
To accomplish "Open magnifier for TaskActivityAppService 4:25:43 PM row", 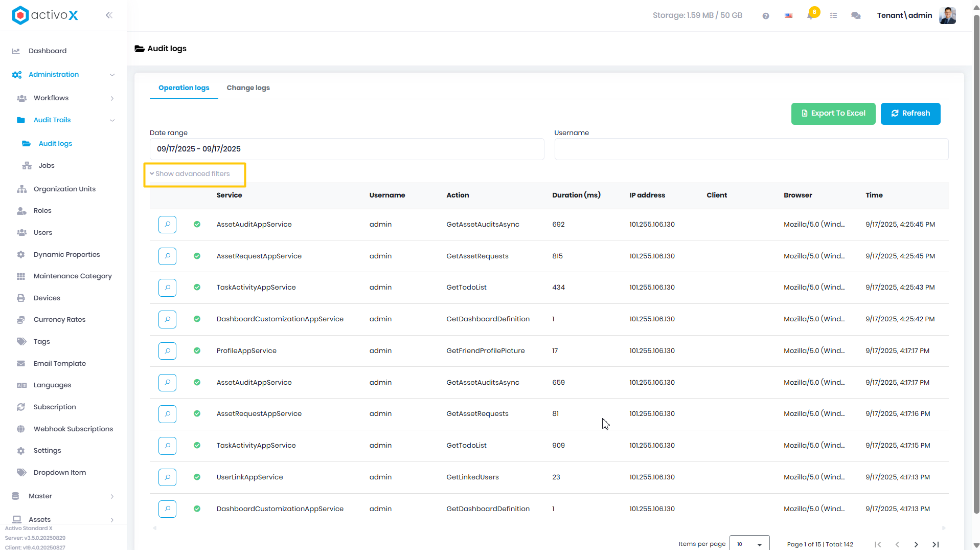I will (167, 288).
